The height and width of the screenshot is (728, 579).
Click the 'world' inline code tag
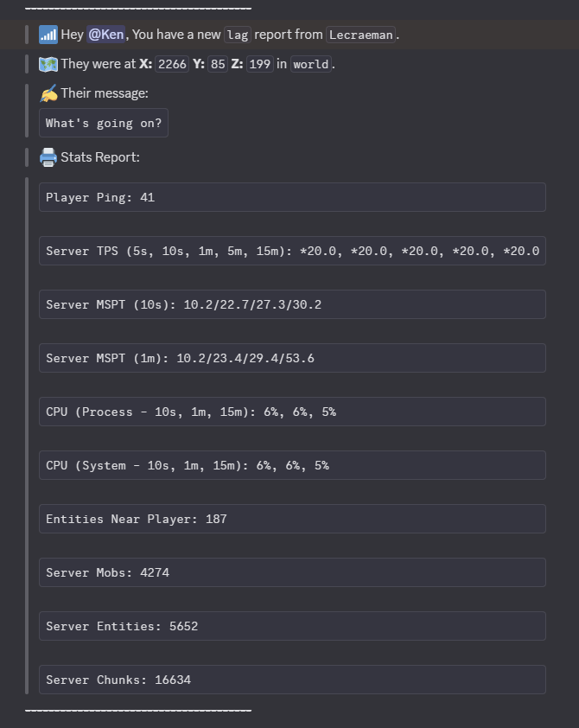(x=310, y=65)
